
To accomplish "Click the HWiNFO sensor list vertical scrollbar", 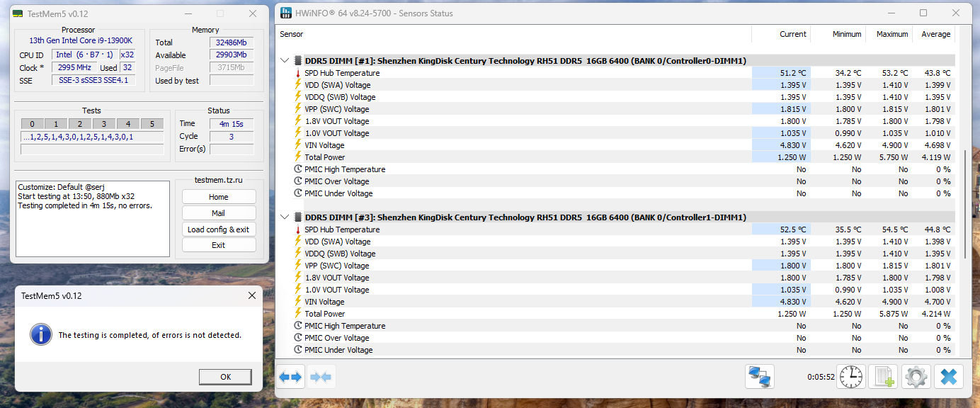I will coord(964,204).
